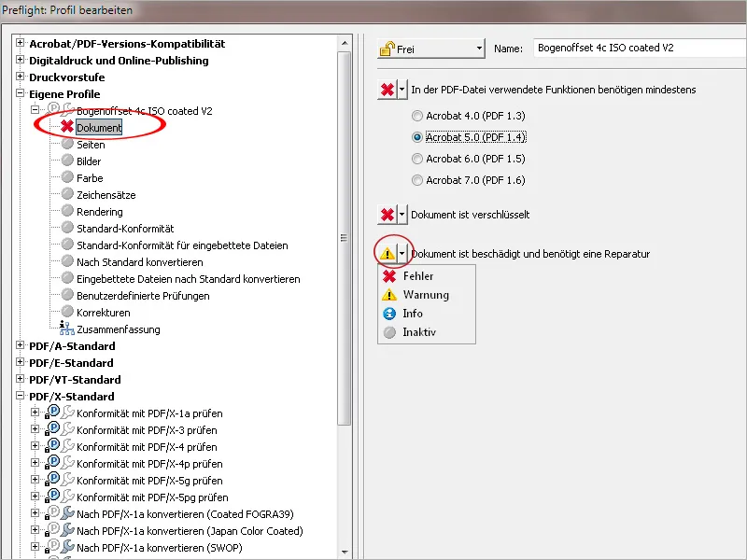
Task: Open severity dropdown arrow for PDF version check
Action: pyautogui.click(x=402, y=90)
